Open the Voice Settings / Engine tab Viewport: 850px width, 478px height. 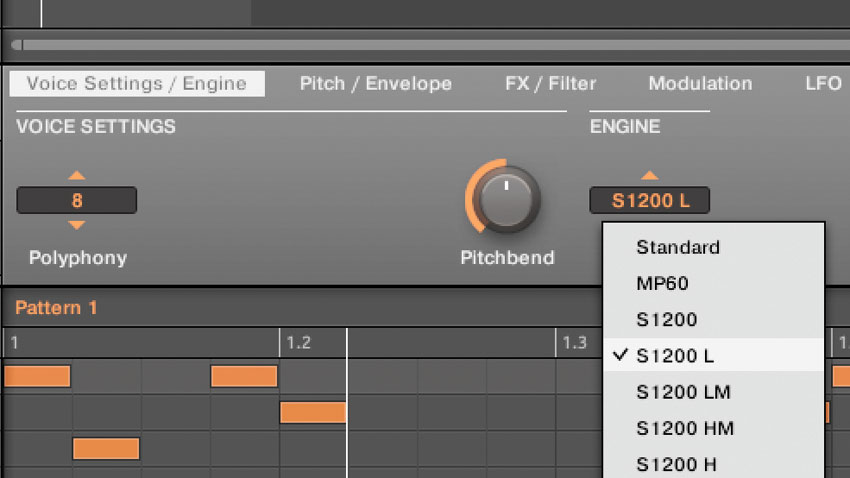pos(137,84)
